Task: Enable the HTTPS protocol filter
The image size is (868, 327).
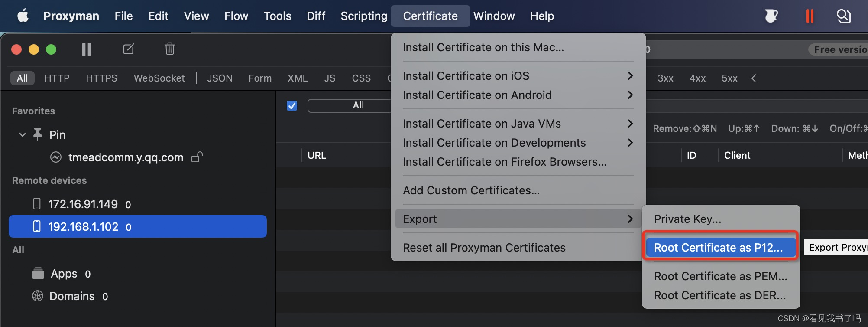Action: click(101, 78)
